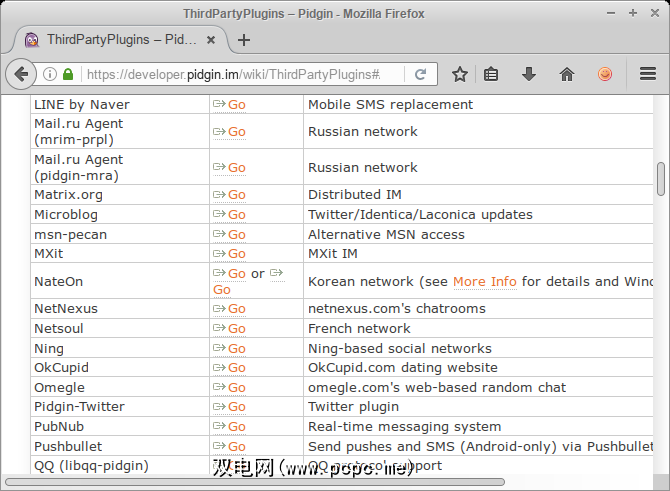The image size is (670, 491).
Task: Click the Go link for Pushbullet
Action: pyautogui.click(x=236, y=447)
